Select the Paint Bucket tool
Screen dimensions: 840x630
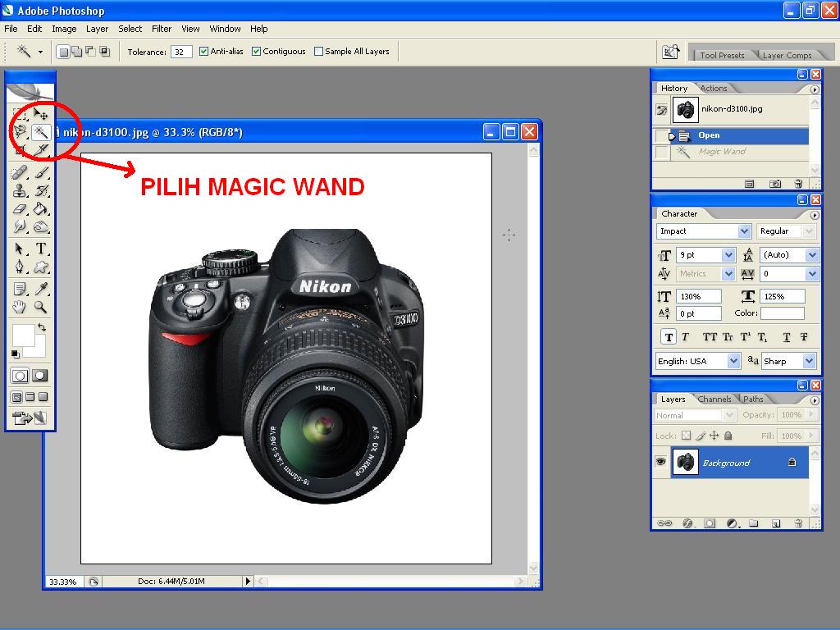click(x=41, y=209)
